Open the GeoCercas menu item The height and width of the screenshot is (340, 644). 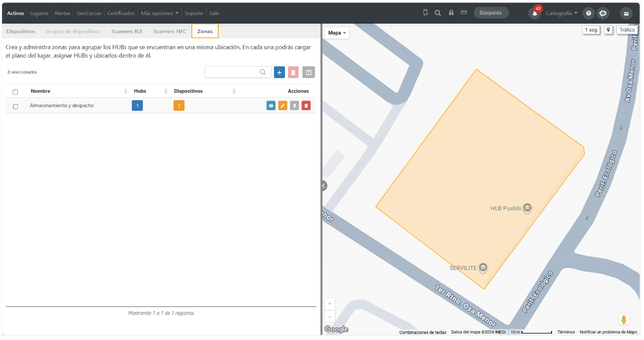pos(88,13)
